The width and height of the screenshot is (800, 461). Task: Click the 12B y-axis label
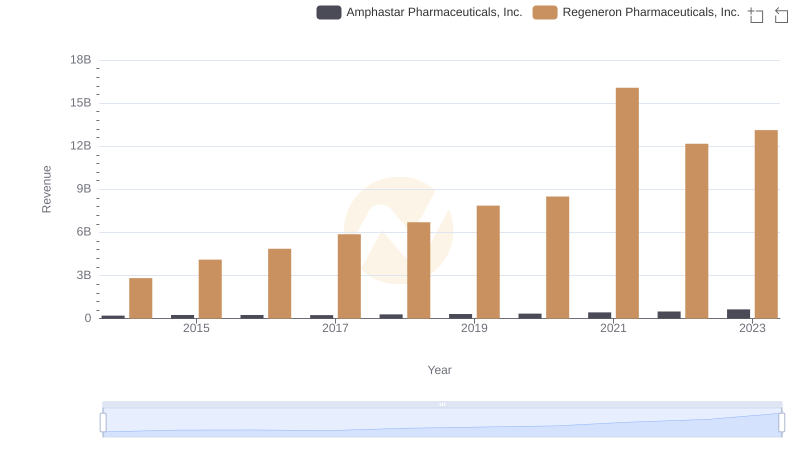[x=81, y=146]
